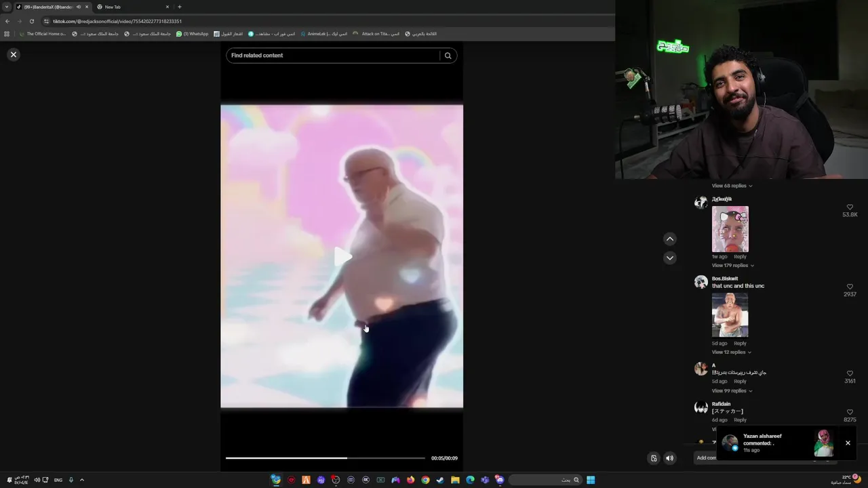Open the Attack on Tita... bookmark
Screen dimensions: 868x488
point(377,34)
